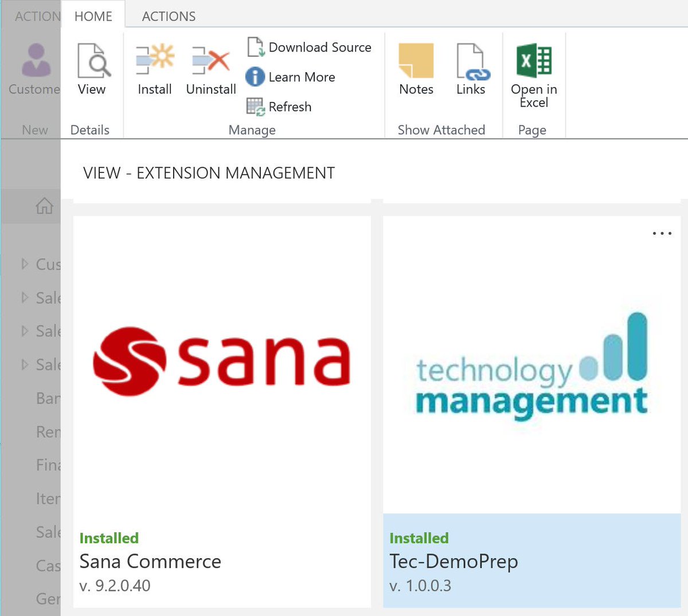Image resolution: width=688 pixels, height=616 pixels.
Task: Click the Learn More info icon
Action: 255,77
